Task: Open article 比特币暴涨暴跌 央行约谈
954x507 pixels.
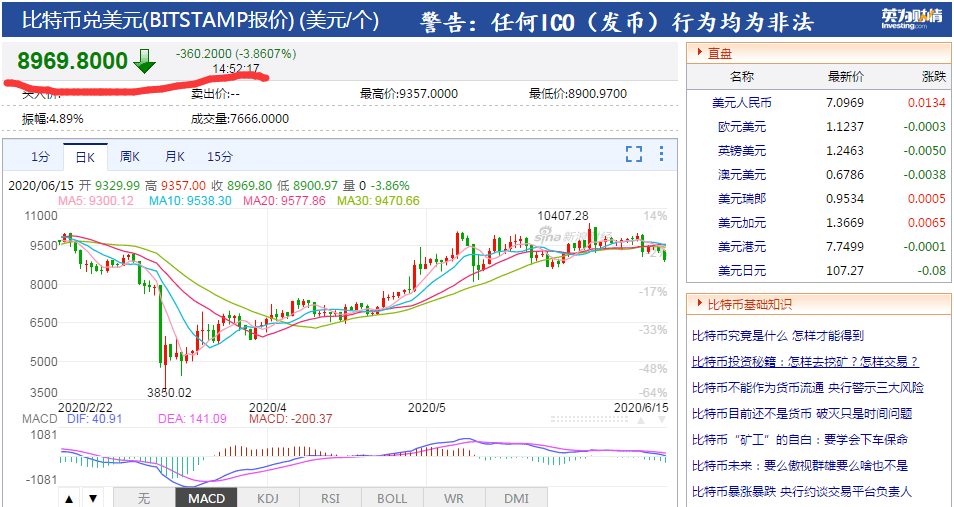Action: (x=802, y=491)
